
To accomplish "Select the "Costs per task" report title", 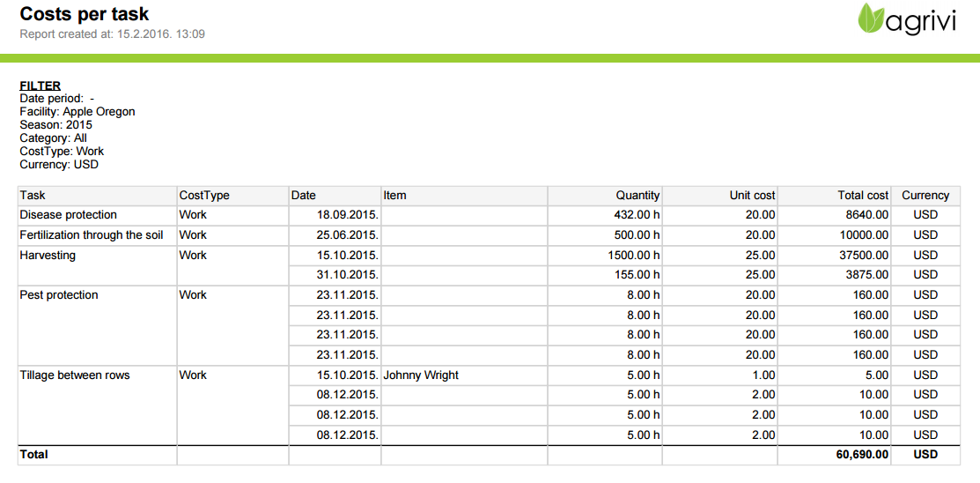I will tap(85, 14).
